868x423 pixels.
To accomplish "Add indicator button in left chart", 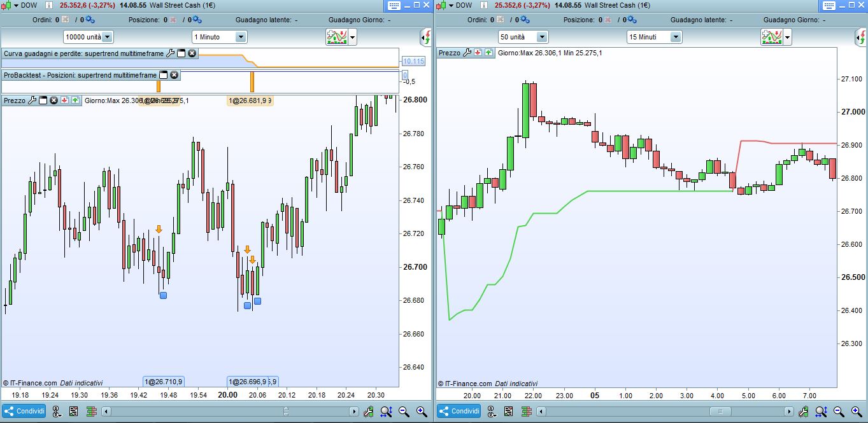I will (x=336, y=37).
